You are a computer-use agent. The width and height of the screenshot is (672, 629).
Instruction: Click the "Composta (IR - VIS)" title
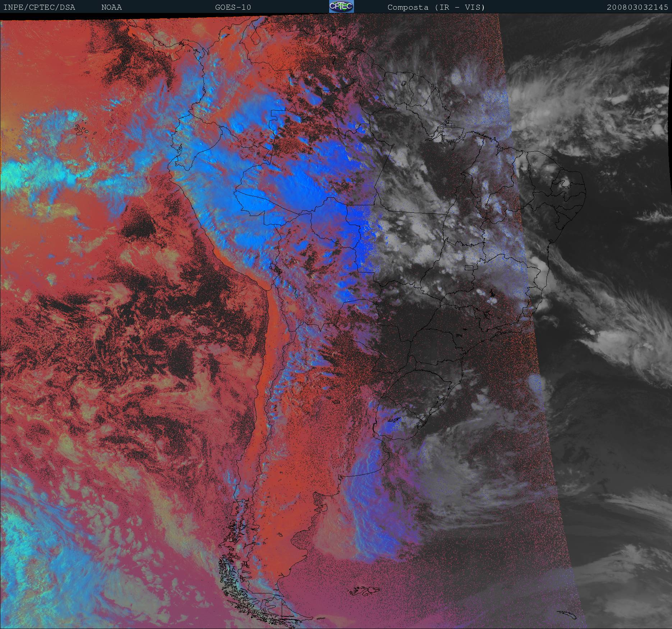(436, 7)
